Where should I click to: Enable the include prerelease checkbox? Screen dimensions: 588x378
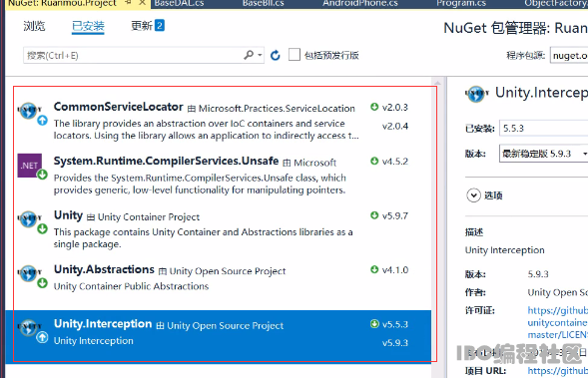(x=294, y=55)
